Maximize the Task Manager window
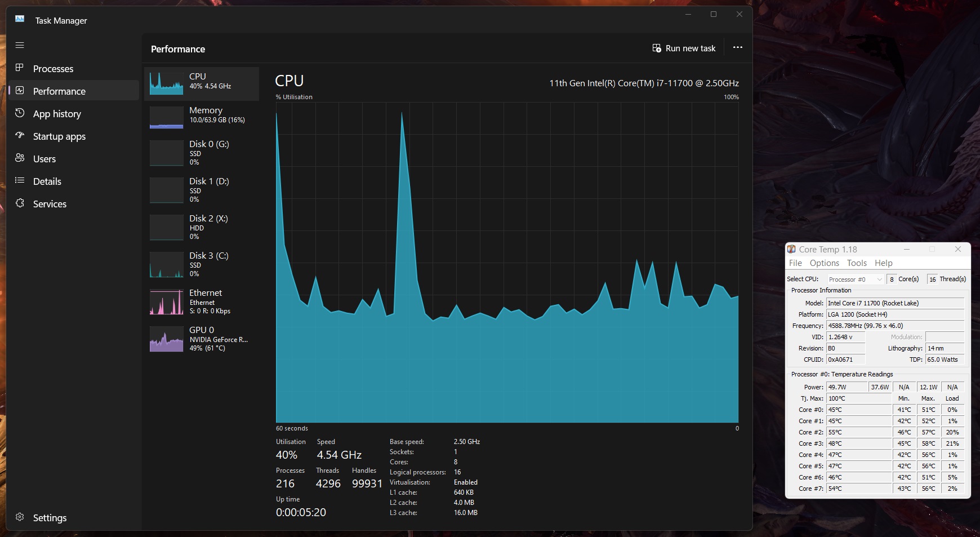This screenshot has height=537, width=980. (x=714, y=14)
